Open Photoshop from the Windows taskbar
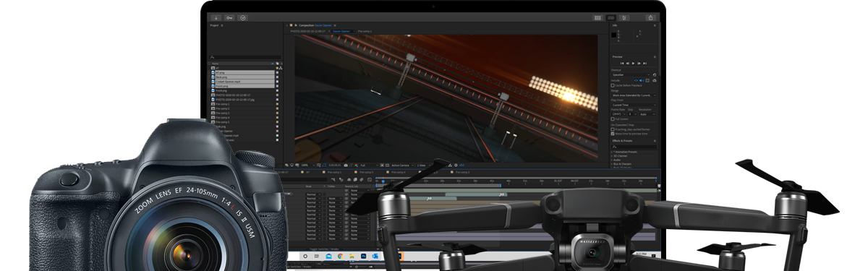The height and width of the screenshot is (271, 868). (365, 256)
